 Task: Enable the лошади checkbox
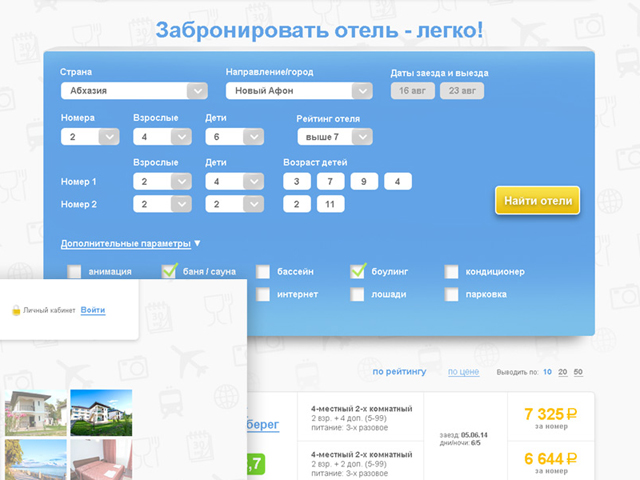[x=357, y=294]
